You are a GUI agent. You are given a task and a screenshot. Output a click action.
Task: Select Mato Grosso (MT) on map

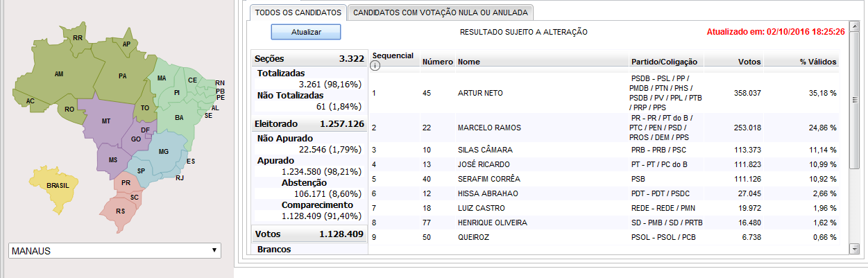[x=106, y=121]
